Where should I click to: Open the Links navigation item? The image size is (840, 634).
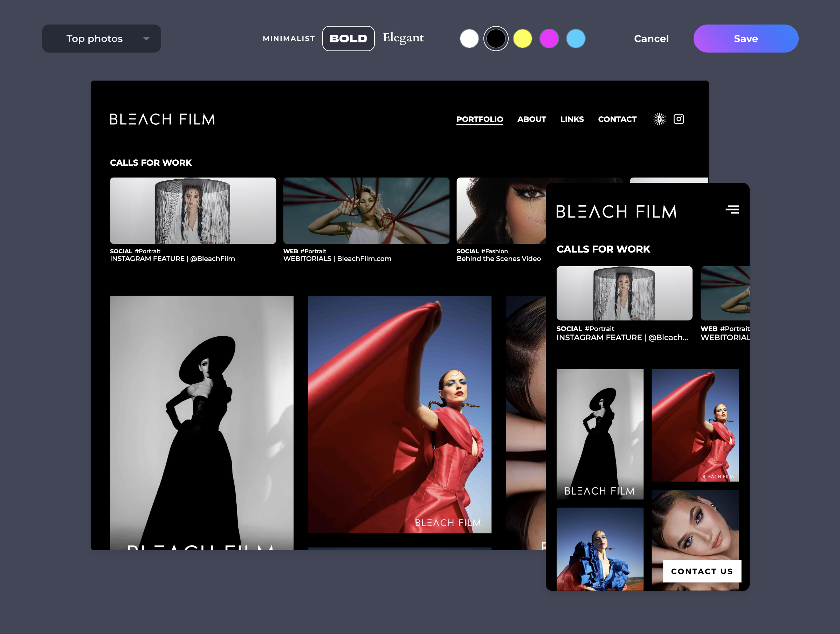572,119
